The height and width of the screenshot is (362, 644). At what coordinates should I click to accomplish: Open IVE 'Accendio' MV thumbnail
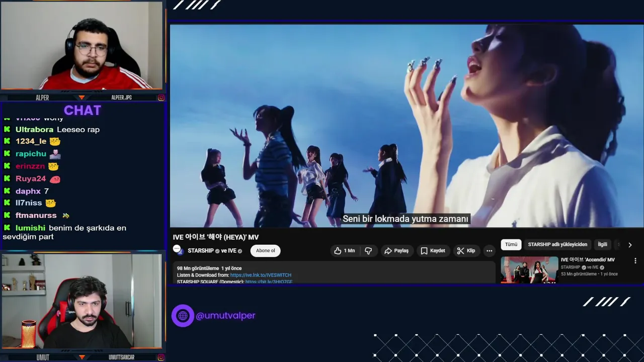tap(529, 270)
